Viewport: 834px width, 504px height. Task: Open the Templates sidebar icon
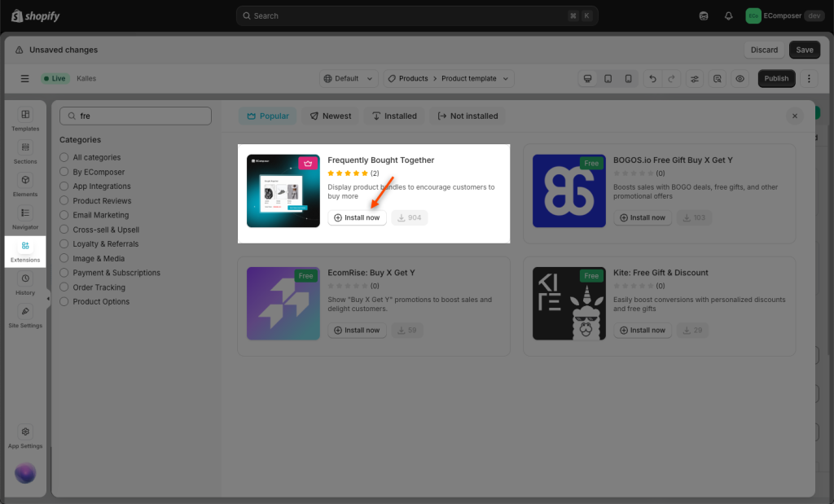25,120
